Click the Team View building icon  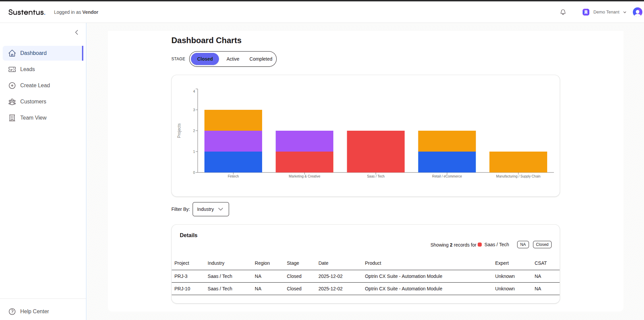[12, 118]
